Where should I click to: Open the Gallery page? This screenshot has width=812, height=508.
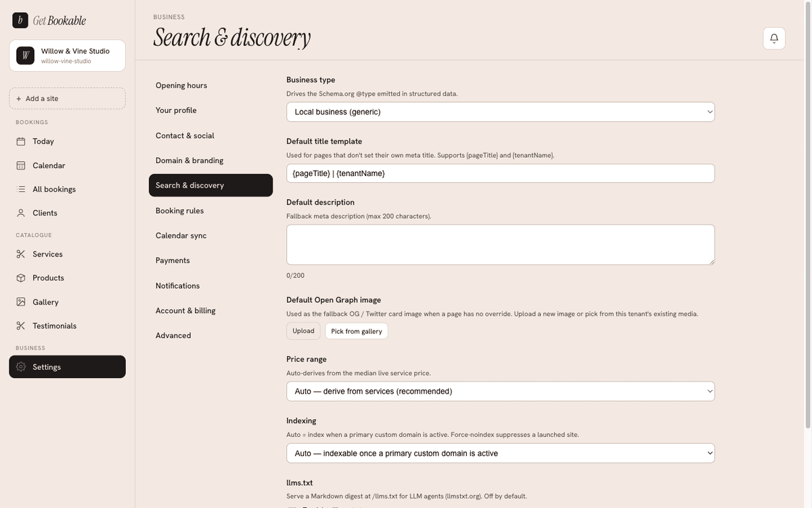[67, 302]
